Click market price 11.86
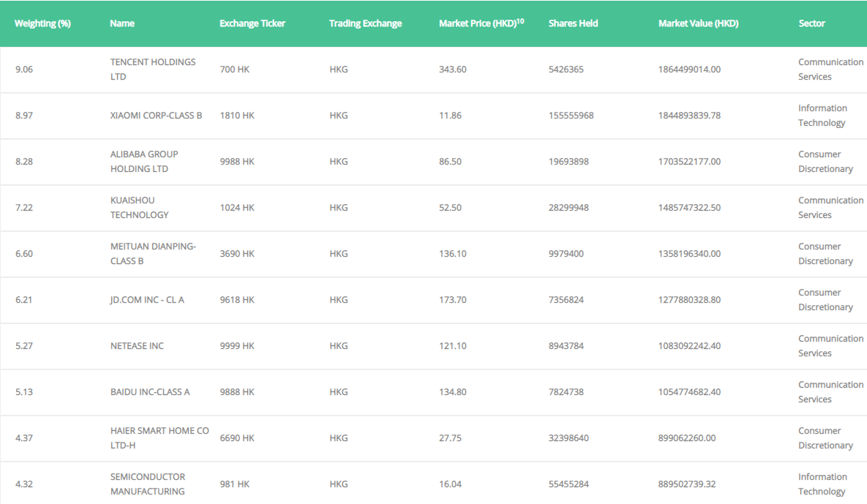Screen dimensions: 867x504 click(x=450, y=116)
